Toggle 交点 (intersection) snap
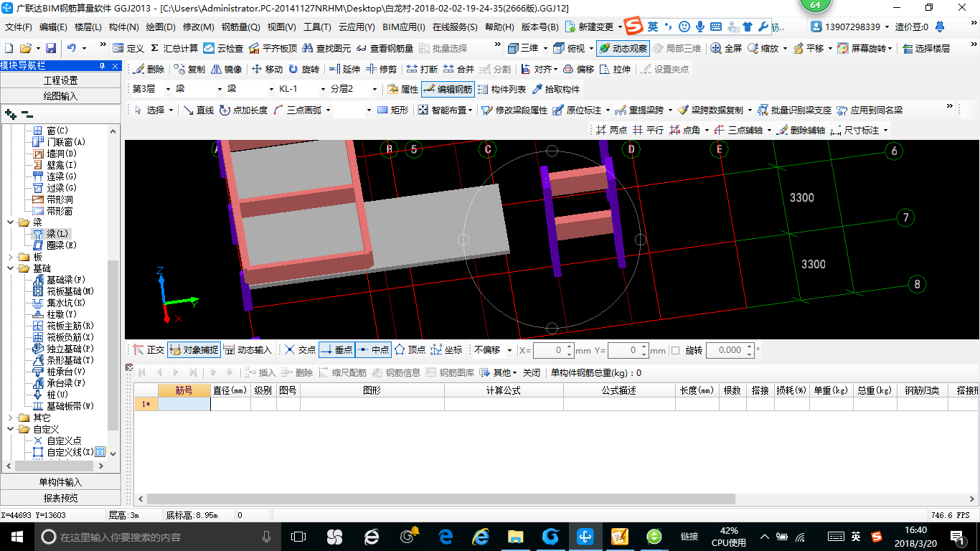The image size is (980, 551). 300,350
